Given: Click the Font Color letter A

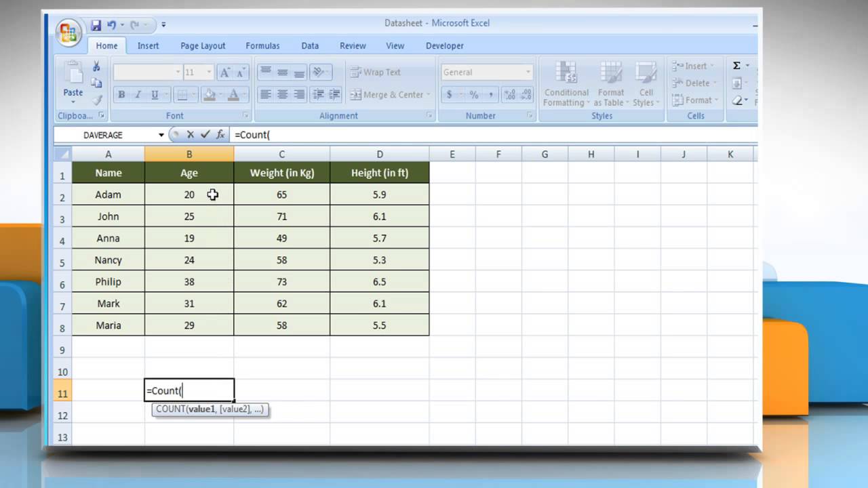Looking at the screenshot, I should tap(233, 95).
